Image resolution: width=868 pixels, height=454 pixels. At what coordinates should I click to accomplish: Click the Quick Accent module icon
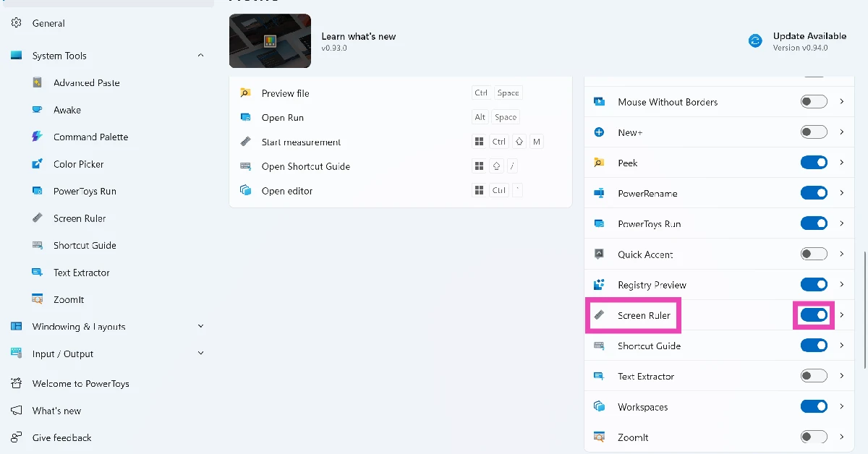tap(599, 254)
